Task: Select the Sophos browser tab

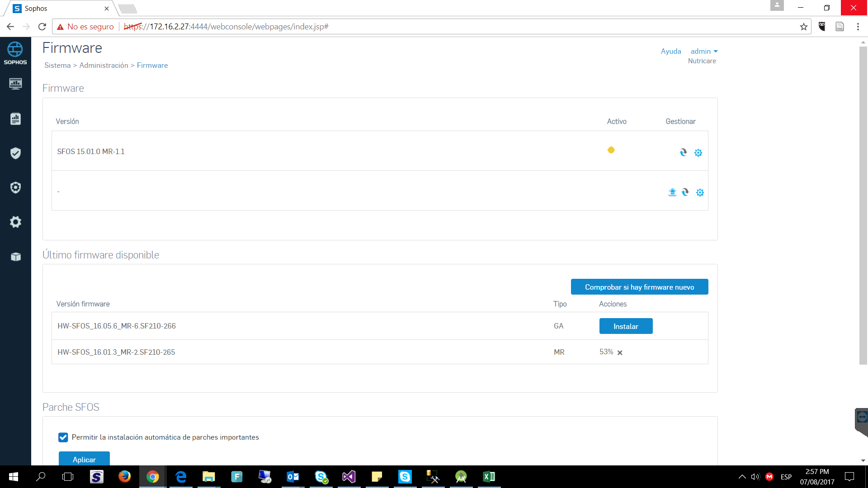Action: click(61, 9)
